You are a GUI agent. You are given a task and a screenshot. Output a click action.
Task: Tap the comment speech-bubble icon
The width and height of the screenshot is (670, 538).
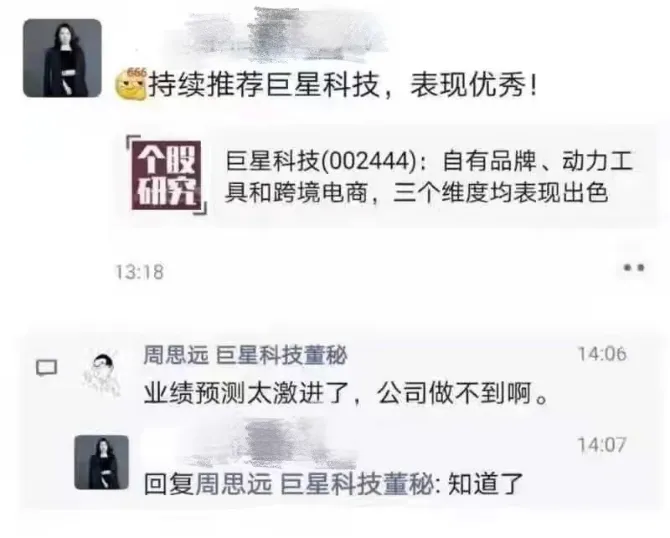(47, 367)
